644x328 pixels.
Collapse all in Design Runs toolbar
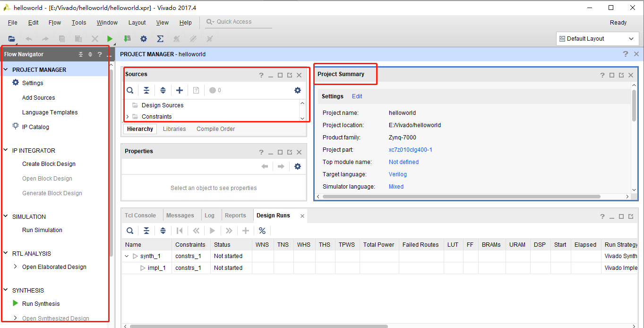146,231
